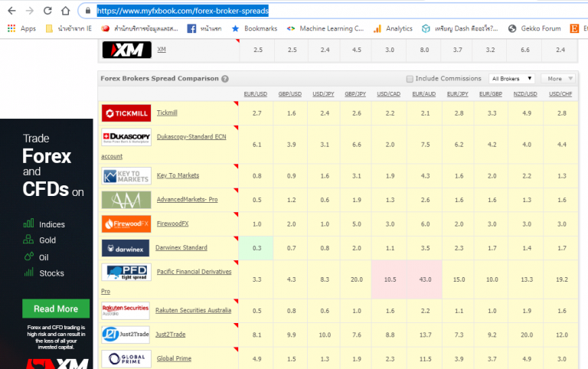588x369 pixels.
Task: Open the Darwinex Standard link
Action: click(x=181, y=247)
